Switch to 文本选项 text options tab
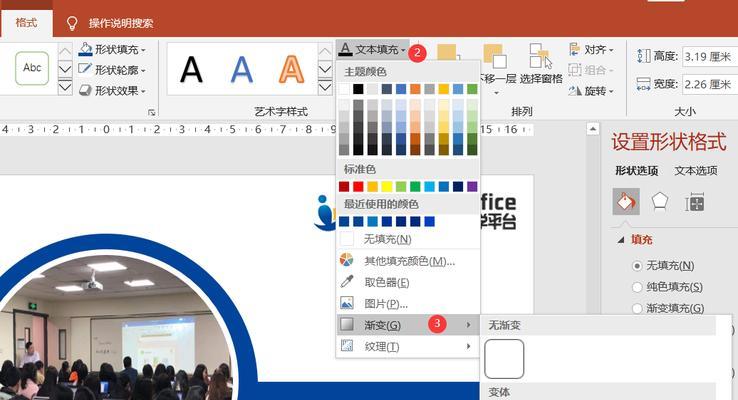This screenshot has width=738, height=400. pyautogui.click(x=696, y=170)
